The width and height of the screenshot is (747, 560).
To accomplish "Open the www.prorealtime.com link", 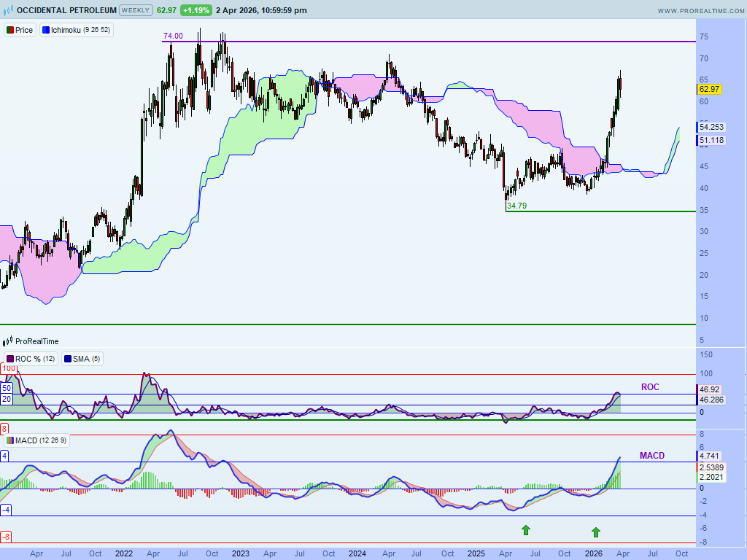I will (699, 11).
